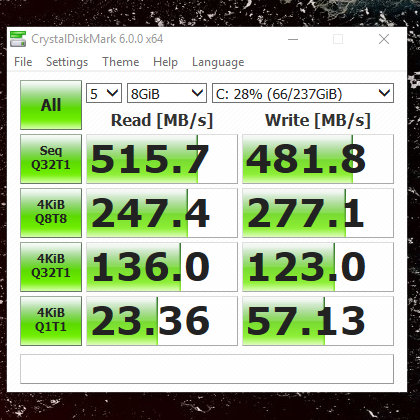
Task: Open the Theme menu
Action: point(121,62)
